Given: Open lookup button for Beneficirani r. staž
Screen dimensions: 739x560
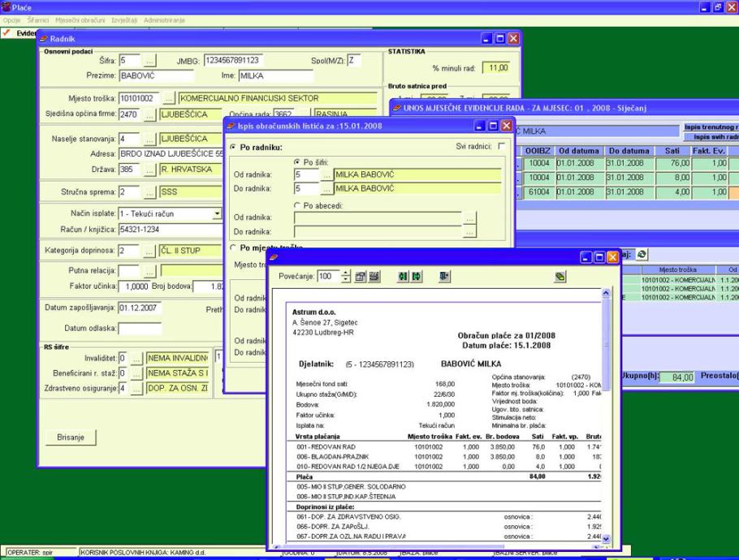Looking at the screenshot, I should (136, 373).
